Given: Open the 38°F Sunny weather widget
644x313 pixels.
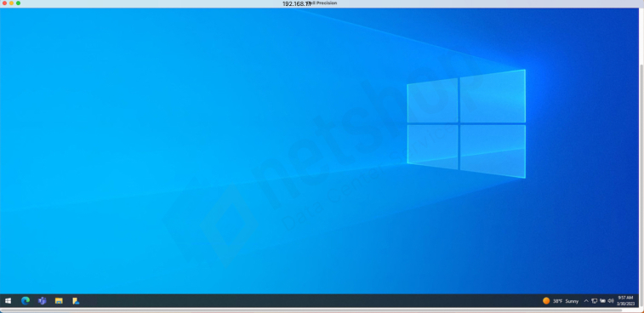Looking at the screenshot, I should point(561,301).
